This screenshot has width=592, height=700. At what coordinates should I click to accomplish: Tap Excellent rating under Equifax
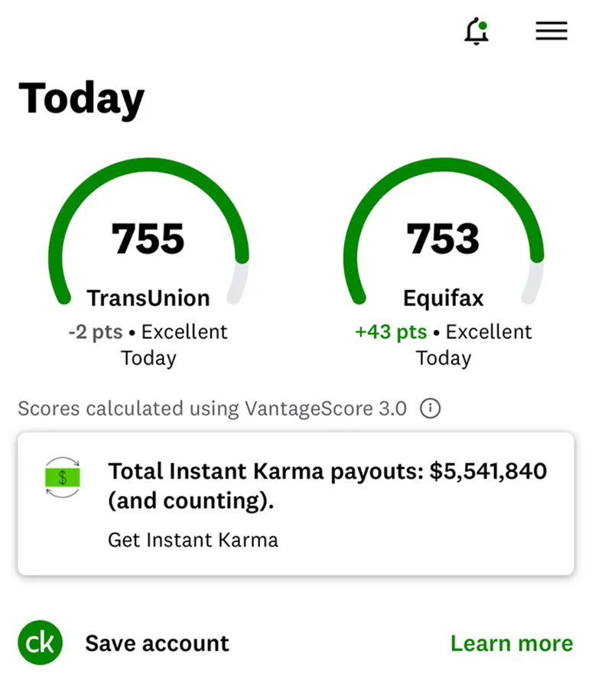pyautogui.click(x=488, y=332)
